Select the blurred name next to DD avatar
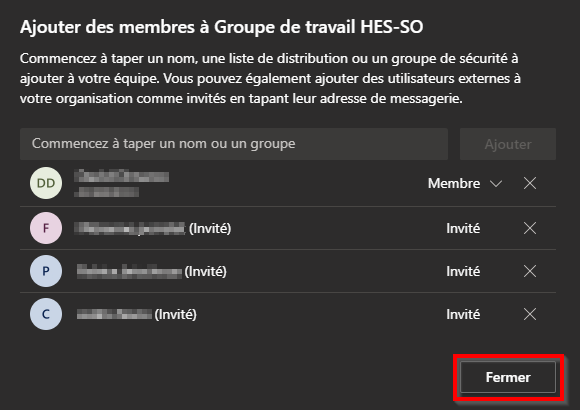Screen dimensions: 580x410 click(121, 183)
